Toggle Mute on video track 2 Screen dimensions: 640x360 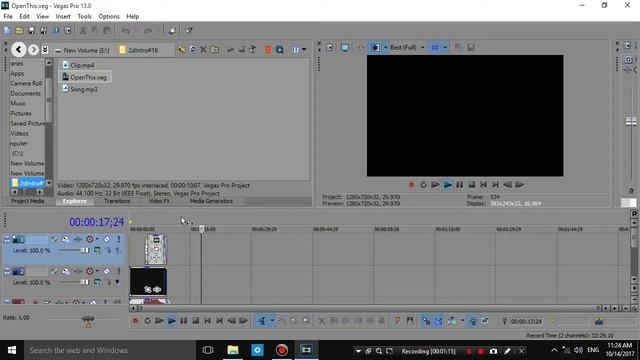pyautogui.click(x=107, y=271)
